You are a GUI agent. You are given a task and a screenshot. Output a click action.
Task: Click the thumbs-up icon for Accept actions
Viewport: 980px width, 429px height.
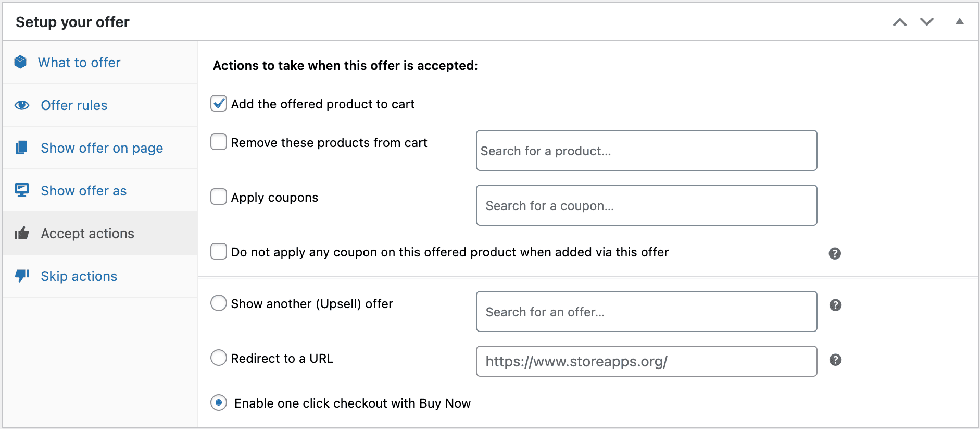[x=22, y=233]
